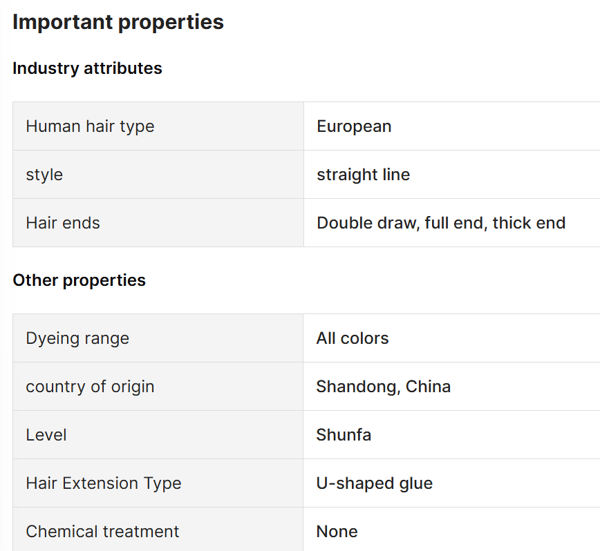Select the Hair Extension Type label

click(104, 483)
